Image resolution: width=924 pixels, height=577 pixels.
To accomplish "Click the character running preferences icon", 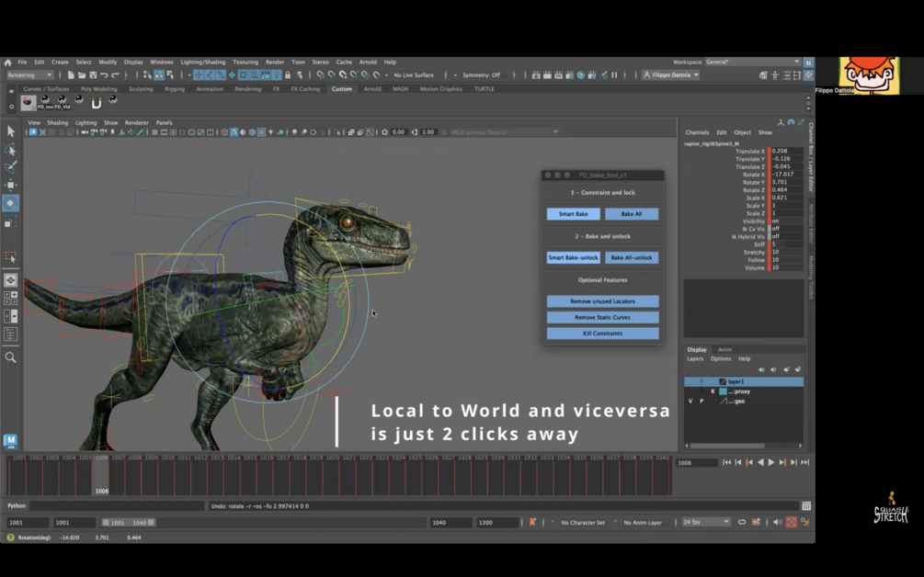I will [x=805, y=522].
